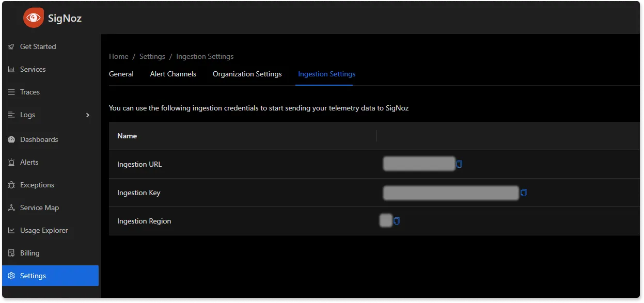
Task: Click the blurred Ingestion Region value
Action: tap(386, 221)
